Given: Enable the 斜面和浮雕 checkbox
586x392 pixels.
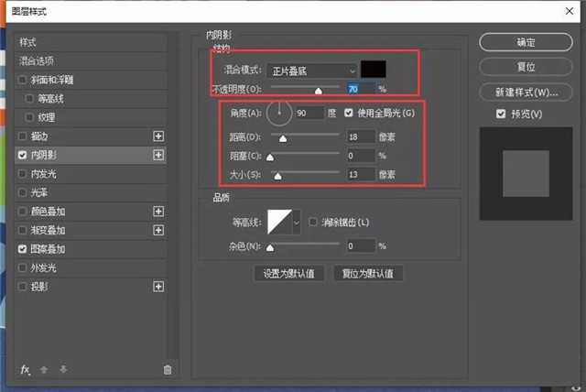Looking at the screenshot, I should (23, 80).
